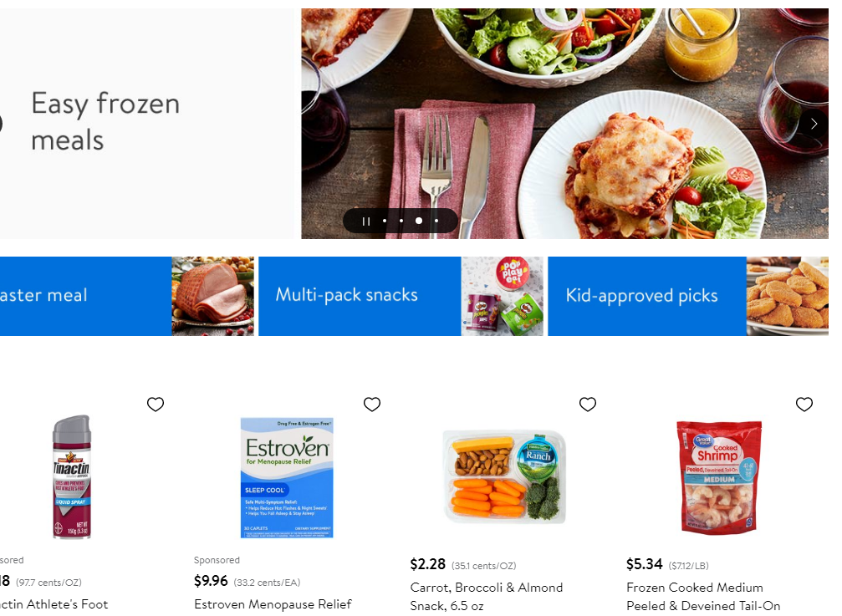Image resolution: width=842 pixels, height=616 pixels.
Task: Add Carrot, Broccoli & Almond Snack to favorites
Action: (588, 405)
